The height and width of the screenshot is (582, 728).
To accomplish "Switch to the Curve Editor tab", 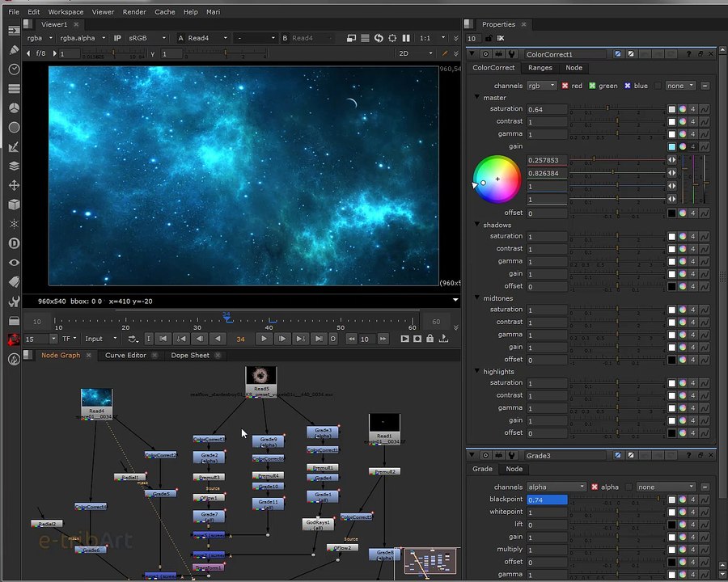I will click(125, 355).
